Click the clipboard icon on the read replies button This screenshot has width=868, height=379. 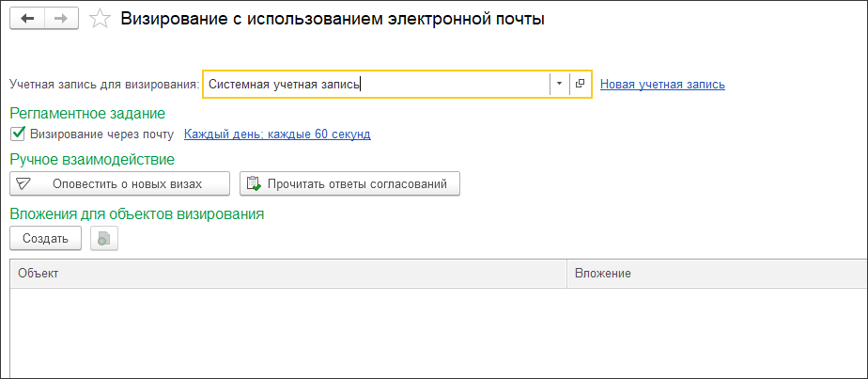(x=254, y=183)
